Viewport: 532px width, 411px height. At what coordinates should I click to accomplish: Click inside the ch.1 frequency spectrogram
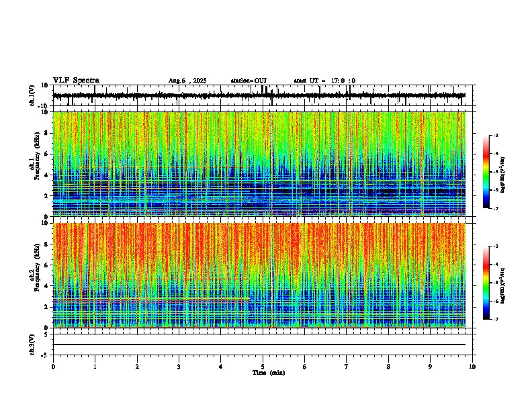(259, 164)
